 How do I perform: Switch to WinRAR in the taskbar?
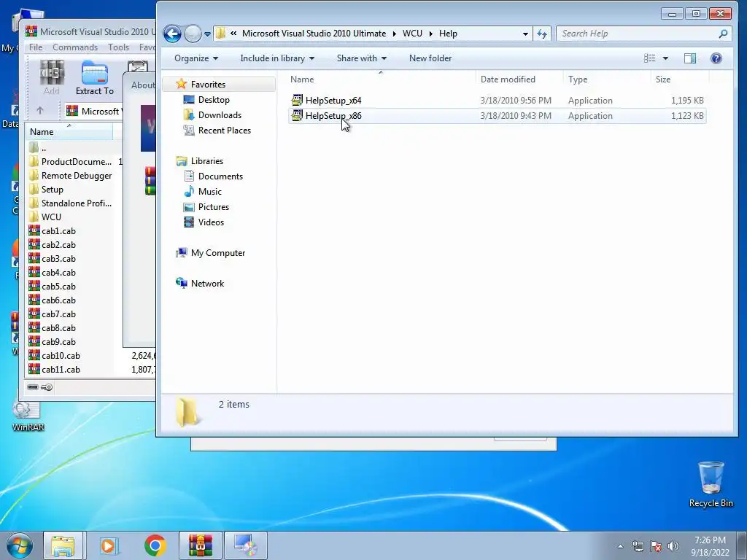pos(200,545)
